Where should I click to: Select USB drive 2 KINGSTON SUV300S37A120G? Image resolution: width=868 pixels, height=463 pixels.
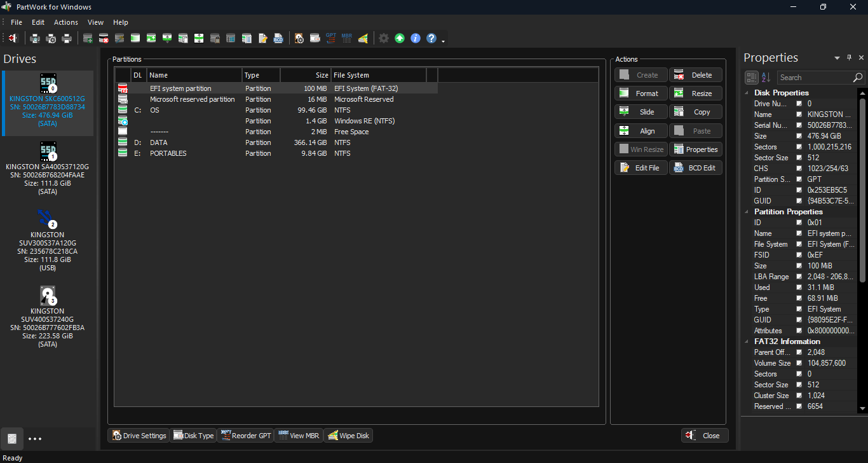point(48,240)
